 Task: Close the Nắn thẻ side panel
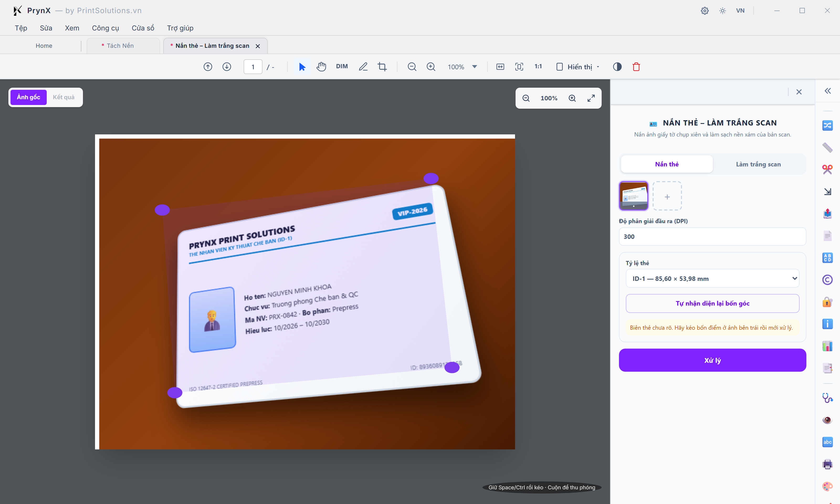tap(799, 92)
